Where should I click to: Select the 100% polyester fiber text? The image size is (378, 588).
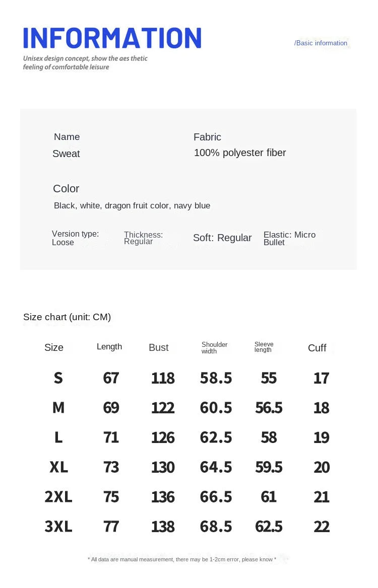(x=240, y=153)
